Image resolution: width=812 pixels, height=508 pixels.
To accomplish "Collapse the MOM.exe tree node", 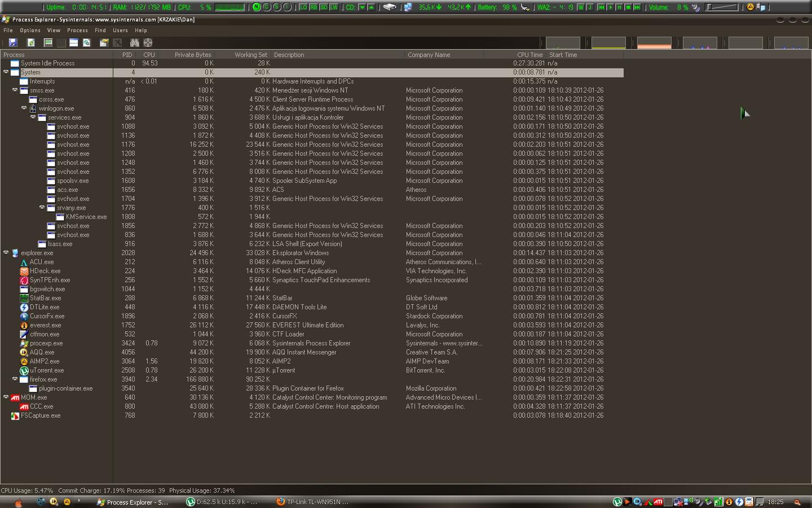I will click(x=6, y=397).
